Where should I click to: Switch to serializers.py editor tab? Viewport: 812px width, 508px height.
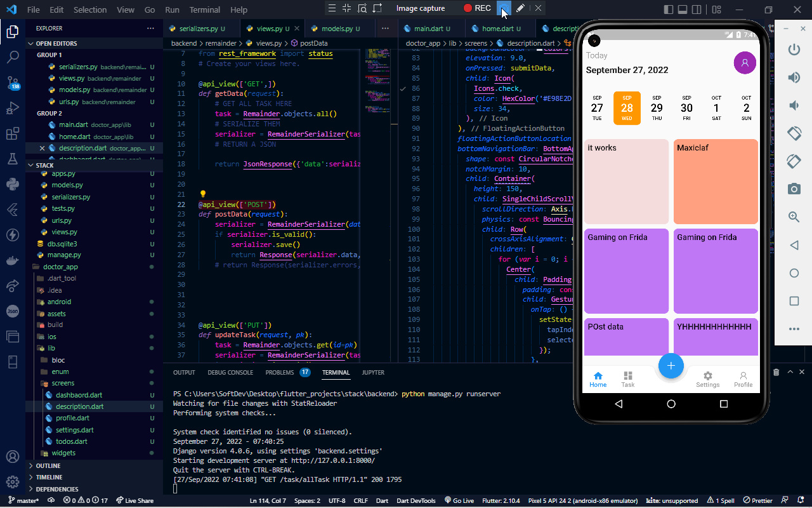[x=202, y=29]
